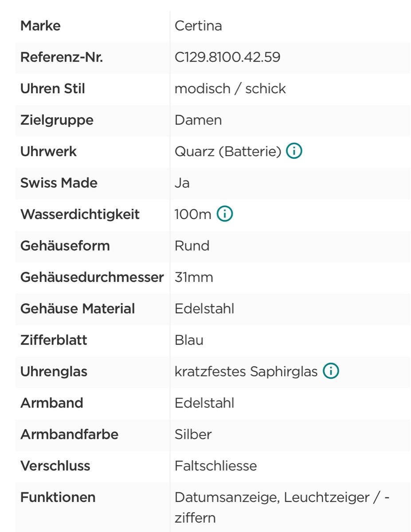Click the 31mm case diameter value
The image size is (411, 532).
tap(194, 278)
